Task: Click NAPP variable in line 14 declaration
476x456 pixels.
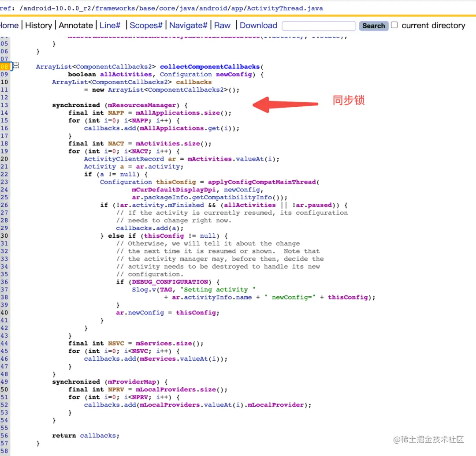Action: tap(116, 113)
